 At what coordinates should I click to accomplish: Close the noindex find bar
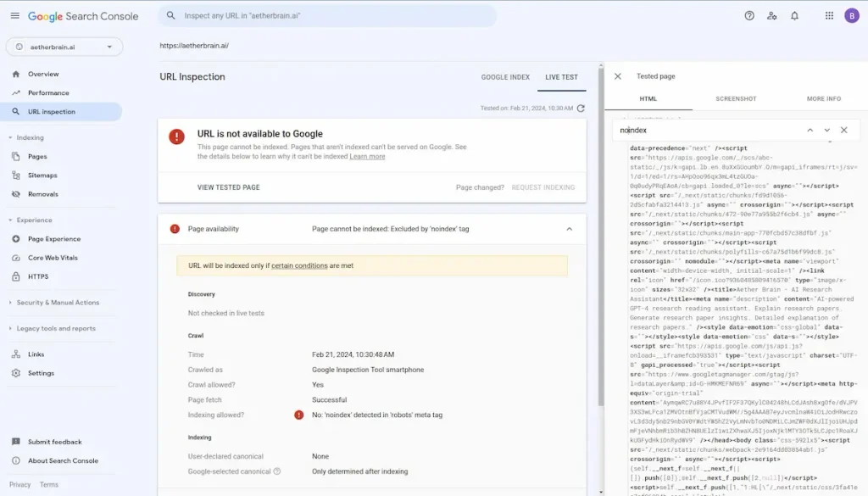843,130
